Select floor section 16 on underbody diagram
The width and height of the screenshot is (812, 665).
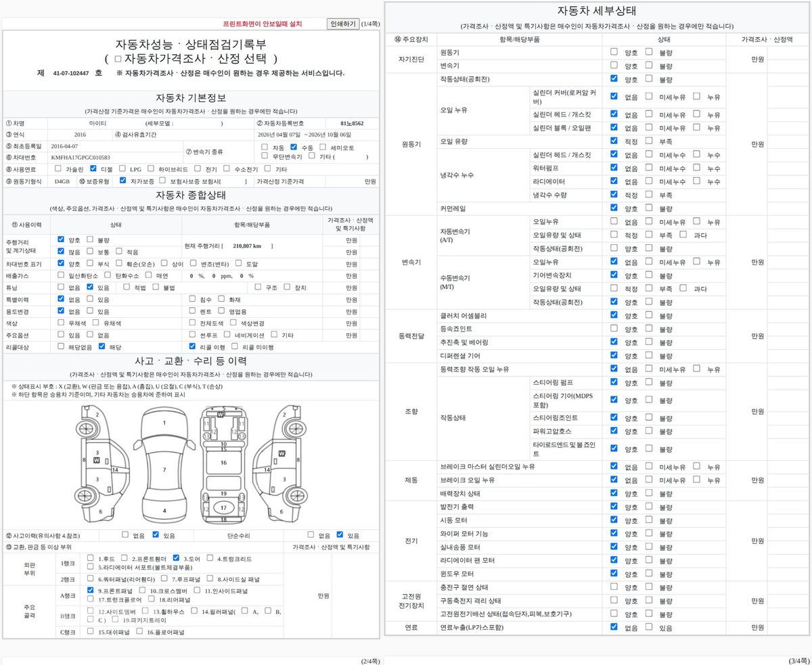click(223, 463)
